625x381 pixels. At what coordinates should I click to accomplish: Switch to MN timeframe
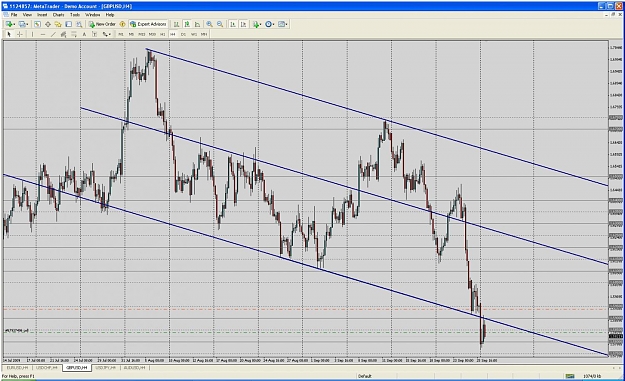pos(204,34)
